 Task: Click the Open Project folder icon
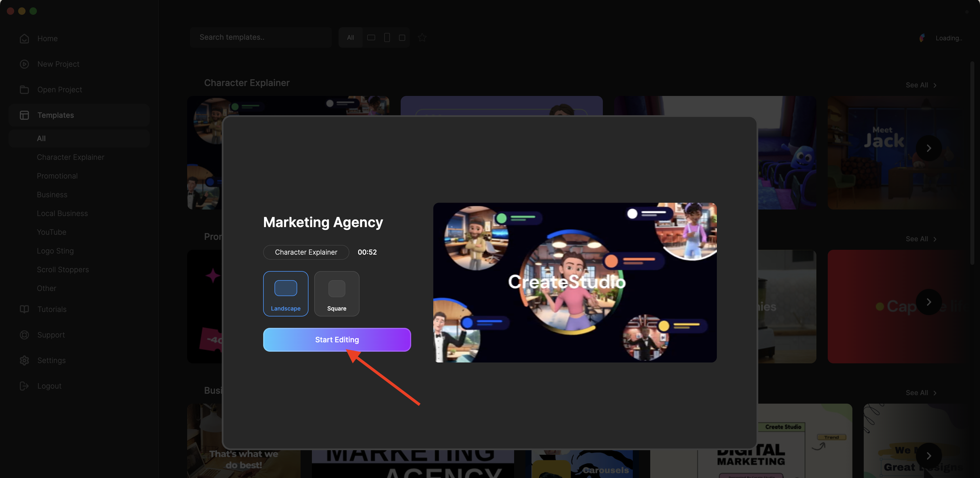[24, 89]
